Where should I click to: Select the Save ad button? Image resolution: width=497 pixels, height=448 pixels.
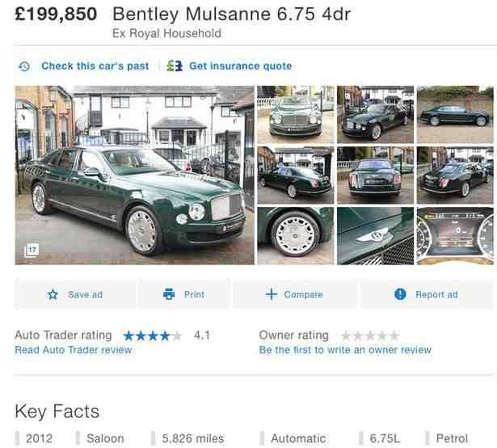[x=75, y=294]
